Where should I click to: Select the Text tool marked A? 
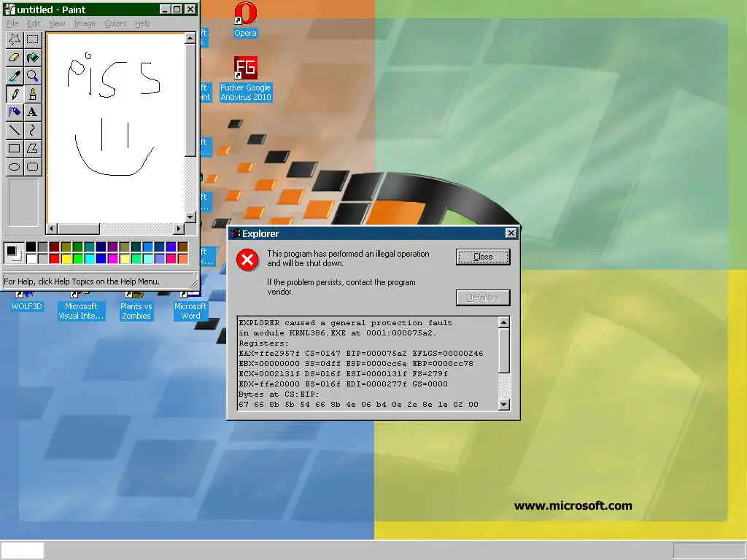click(x=32, y=112)
